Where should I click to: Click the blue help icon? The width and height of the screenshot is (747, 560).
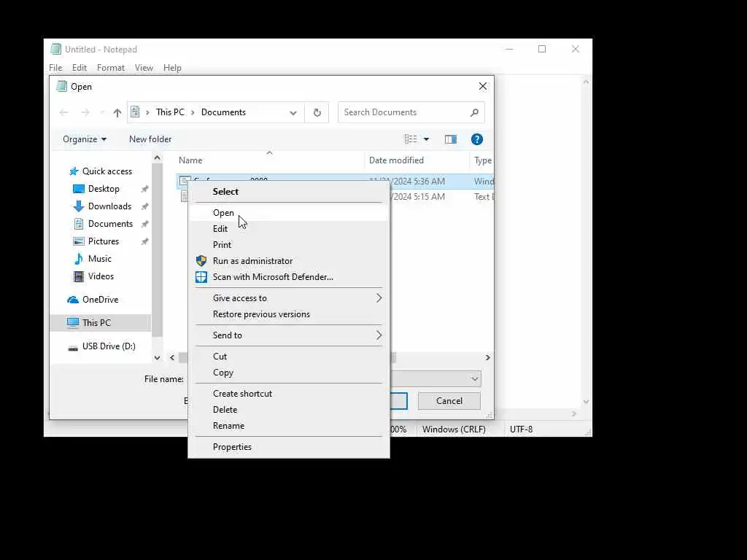pyautogui.click(x=477, y=139)
